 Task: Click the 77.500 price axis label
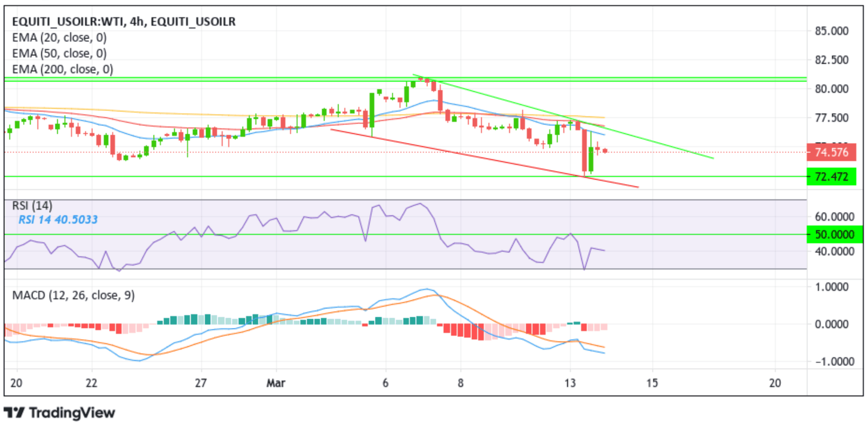point(832,118)
